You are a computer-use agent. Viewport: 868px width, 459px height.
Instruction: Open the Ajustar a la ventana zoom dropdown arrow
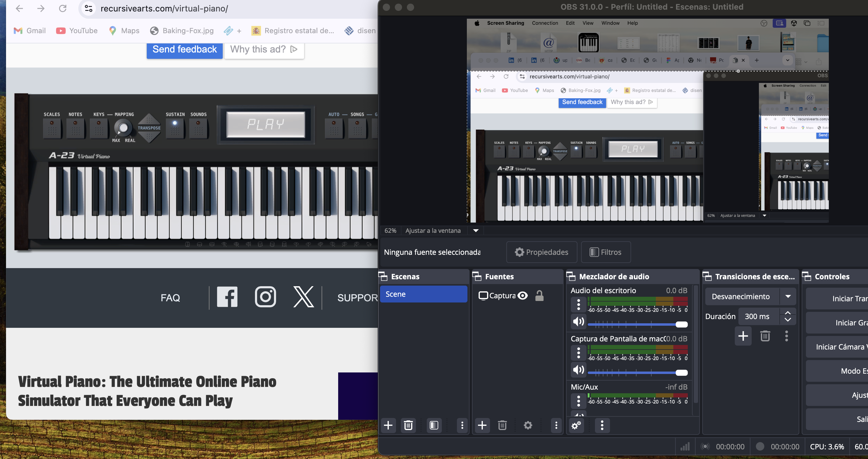pyautogui.click(x=476, y=231)
